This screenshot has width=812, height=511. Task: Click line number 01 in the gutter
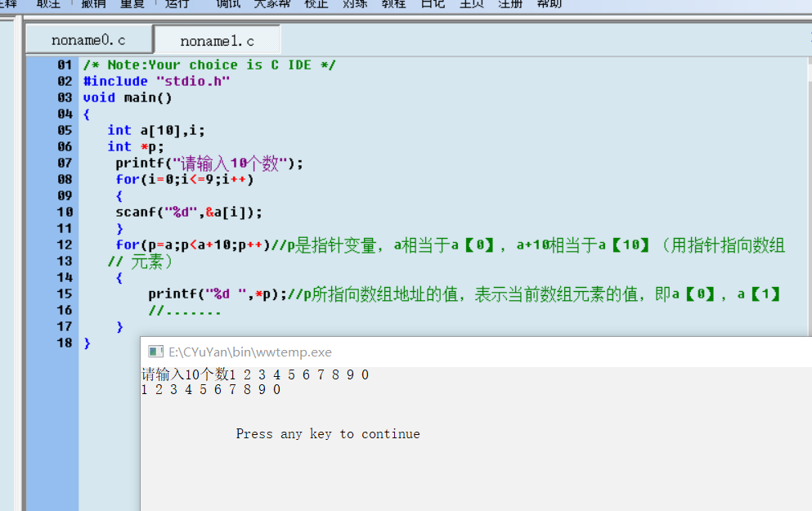pos(65,65)
